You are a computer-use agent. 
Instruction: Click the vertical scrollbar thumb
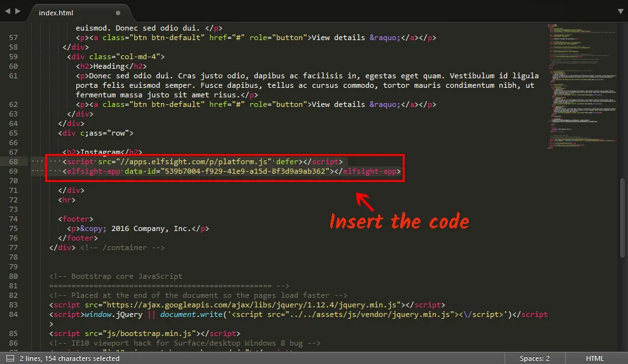(622, 218)
